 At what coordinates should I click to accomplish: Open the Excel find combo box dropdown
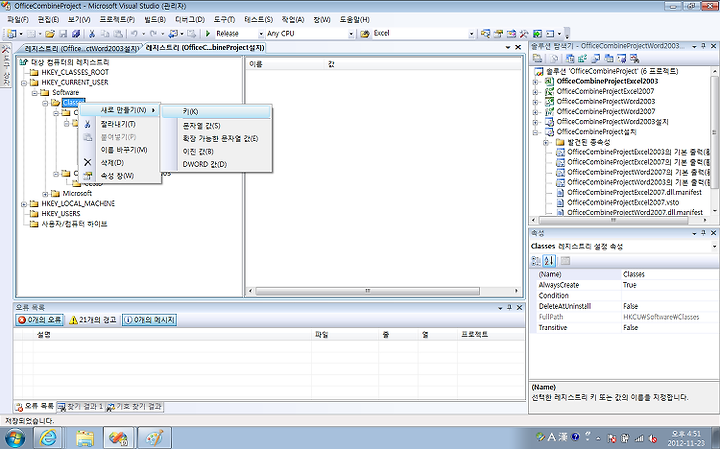coord(472,34)
